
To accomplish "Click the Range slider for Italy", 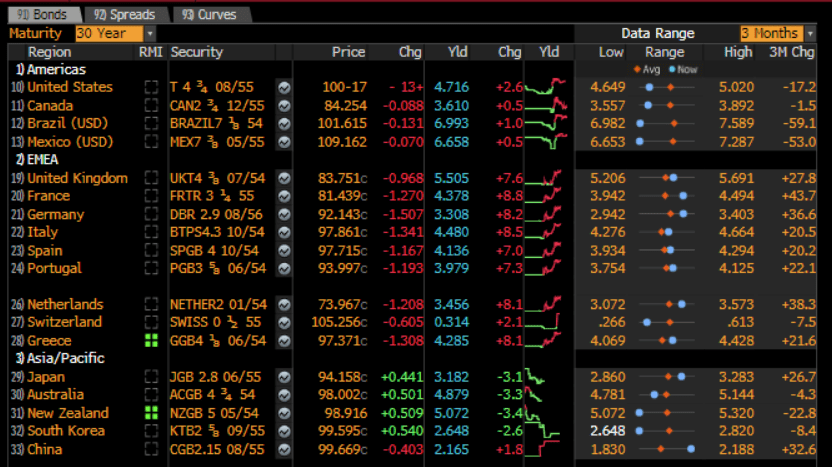I will [664, 233].
